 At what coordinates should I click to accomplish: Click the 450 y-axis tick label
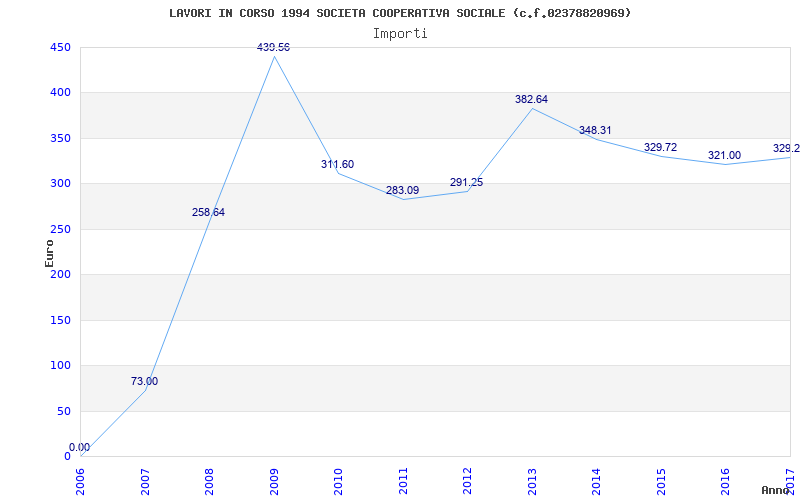[x=60, y=47]
